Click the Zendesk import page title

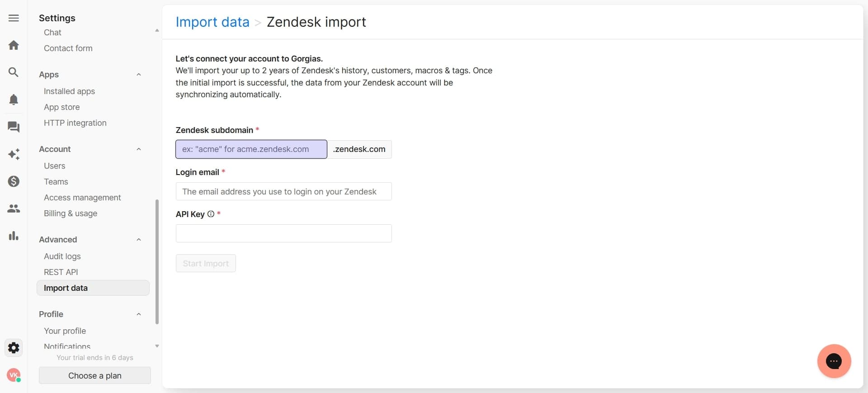pos(316,22)
